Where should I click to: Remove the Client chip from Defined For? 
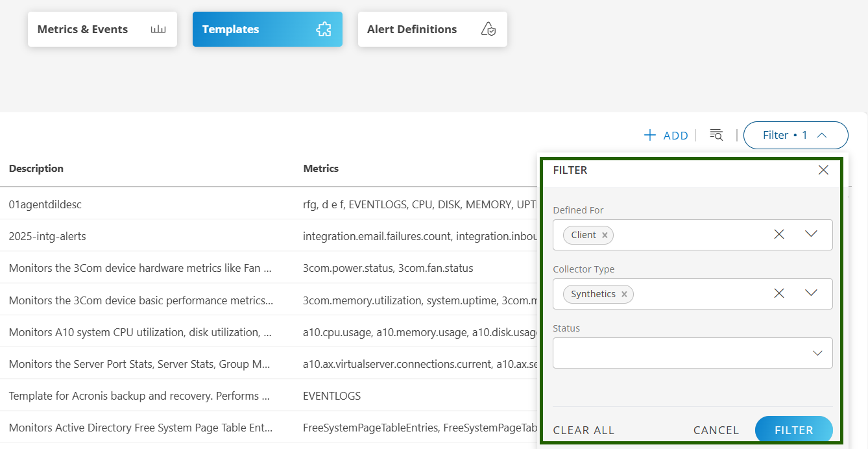point(605,235)
